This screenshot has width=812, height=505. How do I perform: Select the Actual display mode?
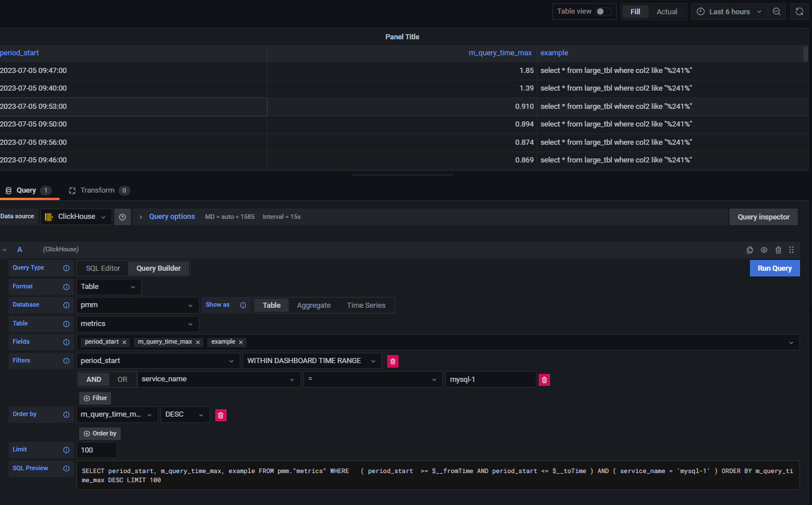coord(667,11)
